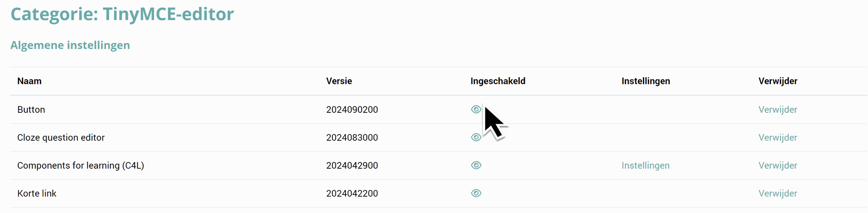The height and width of the screenshot is (213, 868).
Task: Select the Ingeschakeld column header
Action: pyautogui.click(x=498, y=81)
